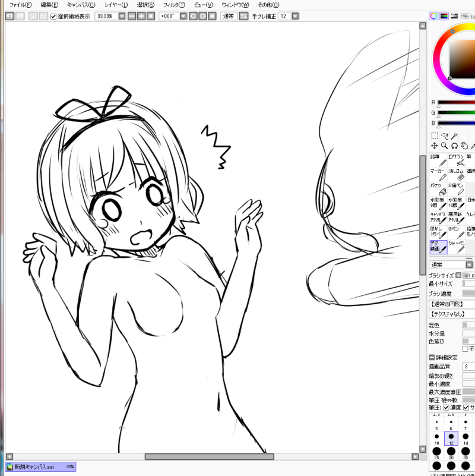Choose the マーカー marker tool

[x=438, y=175]
